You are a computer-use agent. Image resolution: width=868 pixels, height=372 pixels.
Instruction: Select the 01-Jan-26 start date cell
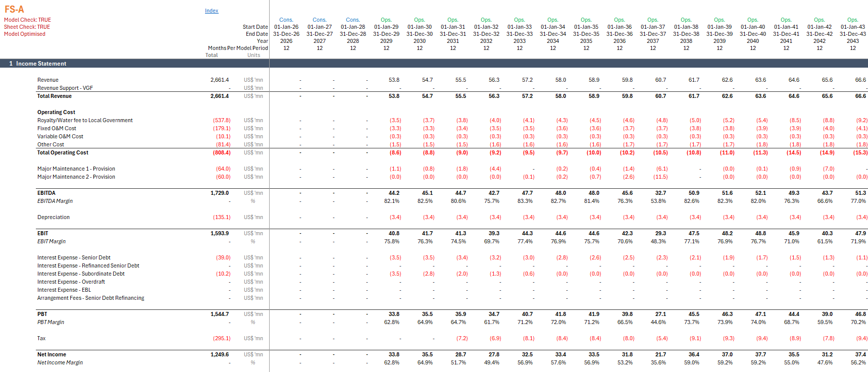point(286,27)
